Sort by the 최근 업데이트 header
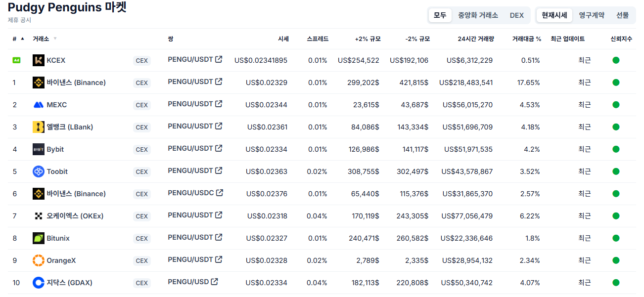The width and height of the screenshot is (644, 297). point(568,39)
